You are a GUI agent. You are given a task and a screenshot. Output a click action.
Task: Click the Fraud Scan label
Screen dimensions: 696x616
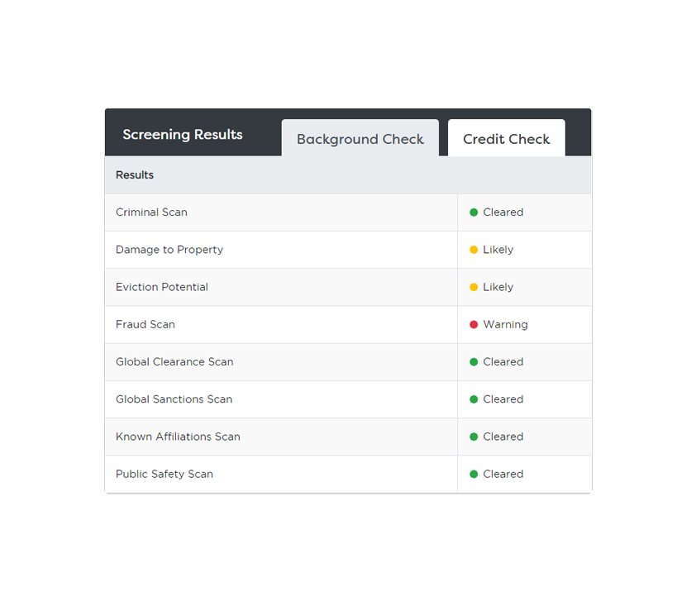pos(145,325)
